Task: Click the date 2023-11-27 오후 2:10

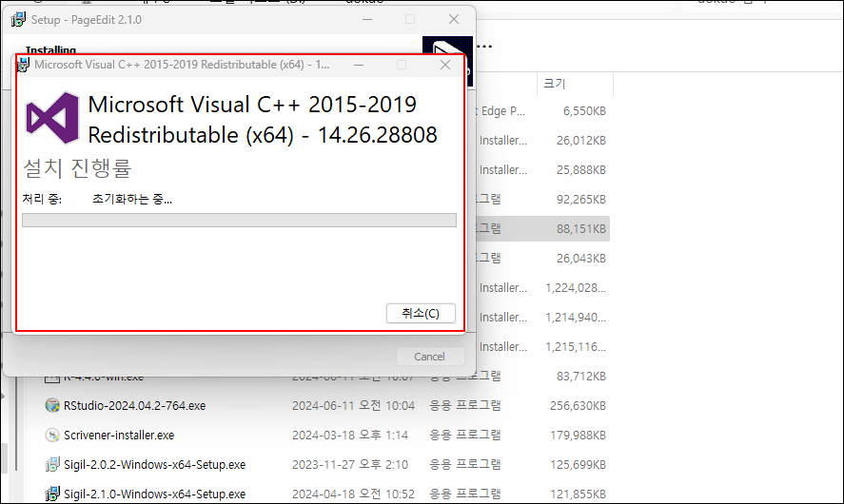Action: click(350, 465)
